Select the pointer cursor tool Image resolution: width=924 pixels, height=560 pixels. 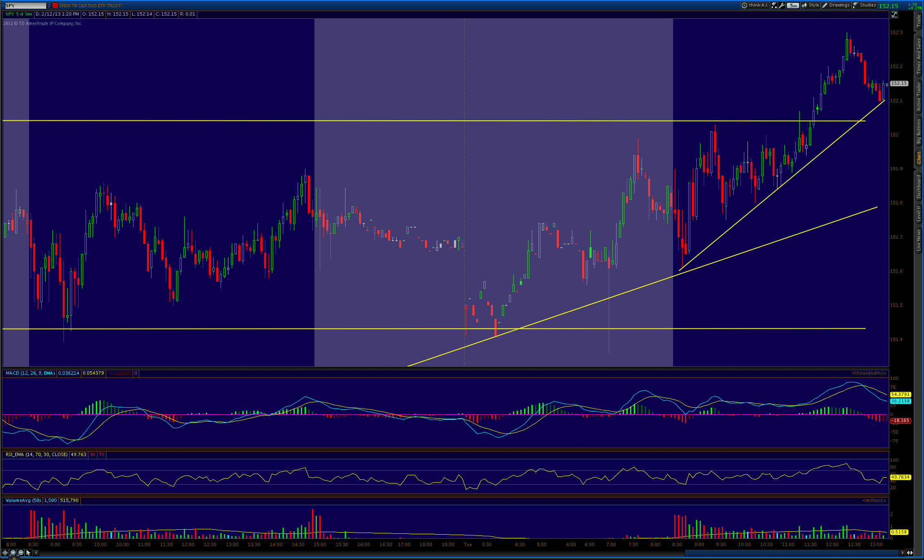[x=28, y=553]
